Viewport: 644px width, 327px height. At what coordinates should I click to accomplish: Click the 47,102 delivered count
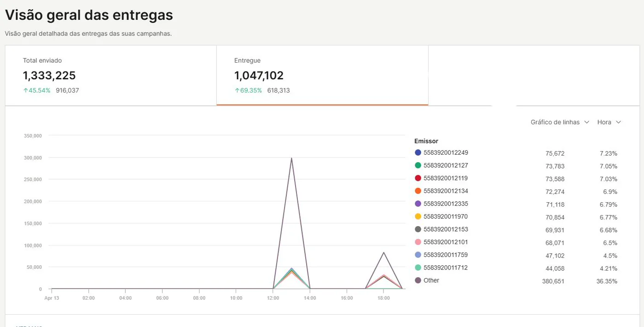pyautogui.click(x=555, y=256)
